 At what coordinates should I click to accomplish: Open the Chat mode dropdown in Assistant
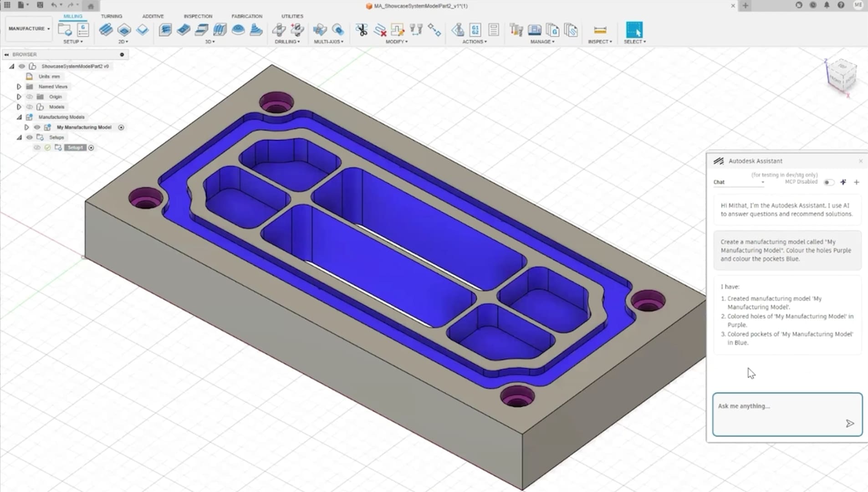point(739,182)
